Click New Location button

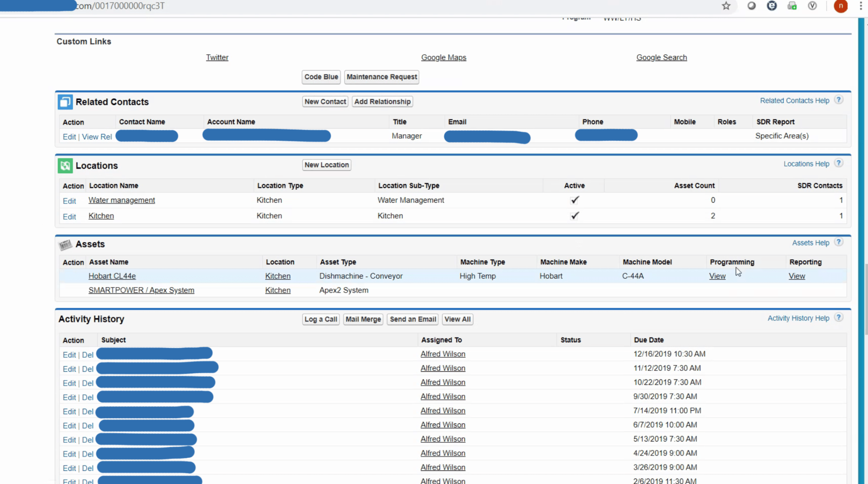click(326, 165)
